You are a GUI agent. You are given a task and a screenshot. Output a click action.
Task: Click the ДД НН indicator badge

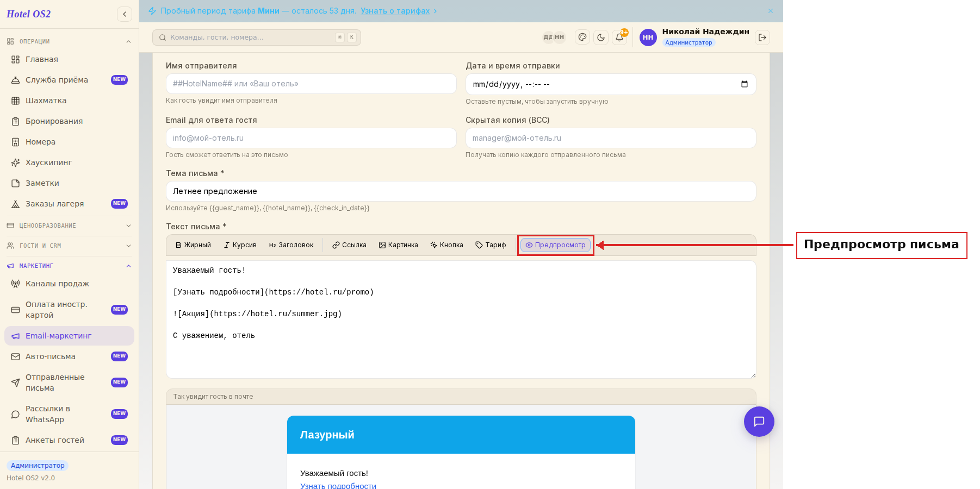554,37
